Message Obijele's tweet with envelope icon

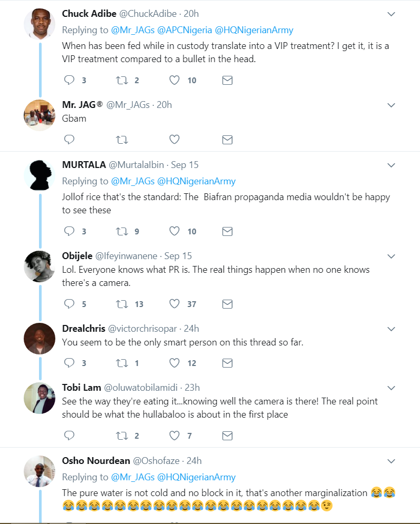[227, 304]
